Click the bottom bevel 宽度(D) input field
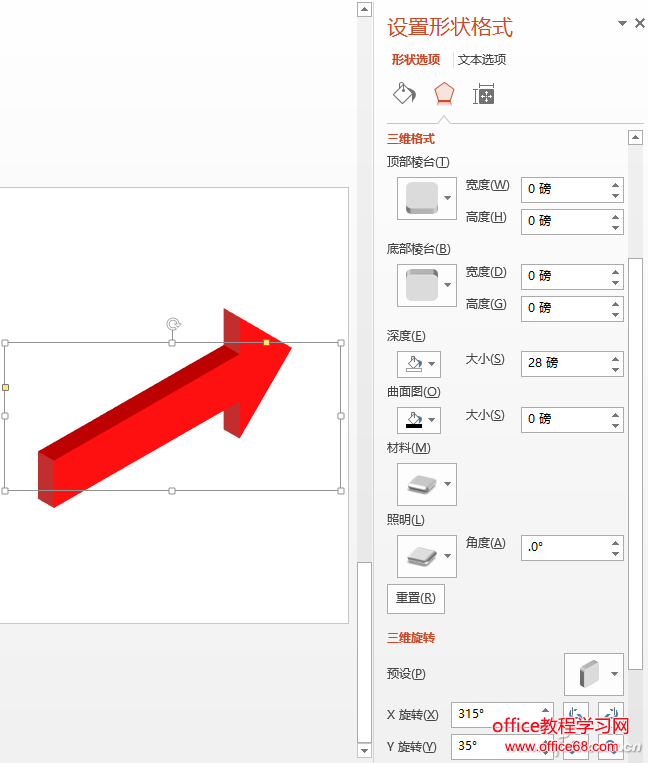 [565, 276]
